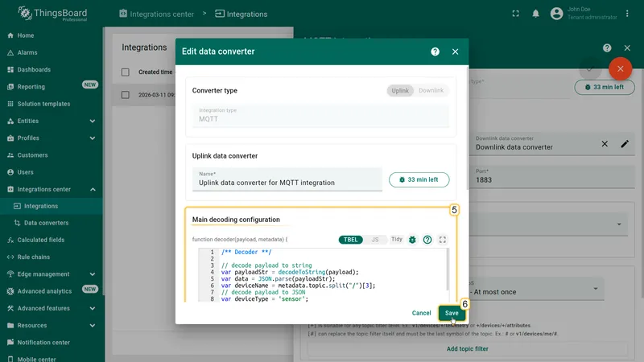
Task: Toggle select-all checkbox in Integrations table
Action: [x=126, y=72]
